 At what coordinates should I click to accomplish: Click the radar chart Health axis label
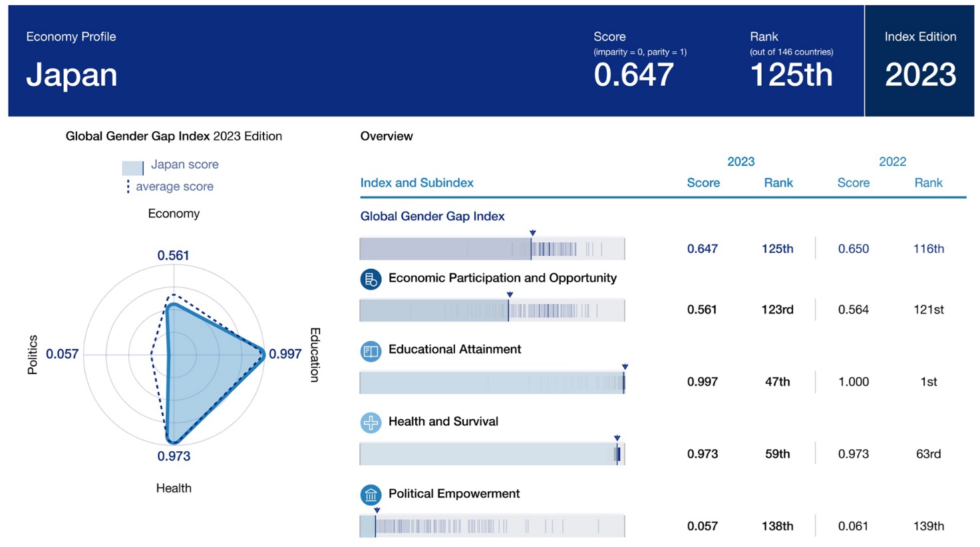tap(174, 488)
